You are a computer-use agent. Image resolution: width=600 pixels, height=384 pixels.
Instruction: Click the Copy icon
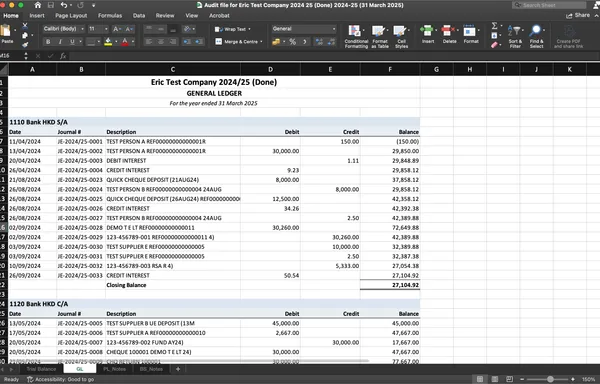pyautogui.click(x=25, y=35)
